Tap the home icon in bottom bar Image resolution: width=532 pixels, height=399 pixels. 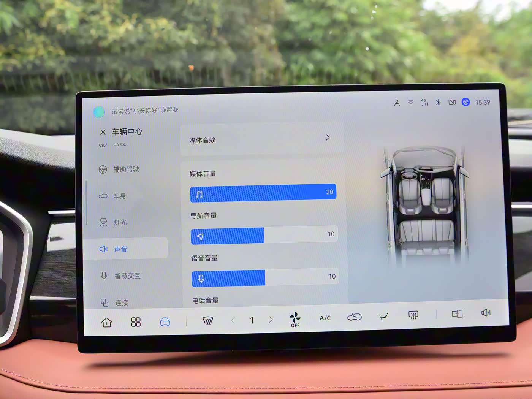point(107,323)
